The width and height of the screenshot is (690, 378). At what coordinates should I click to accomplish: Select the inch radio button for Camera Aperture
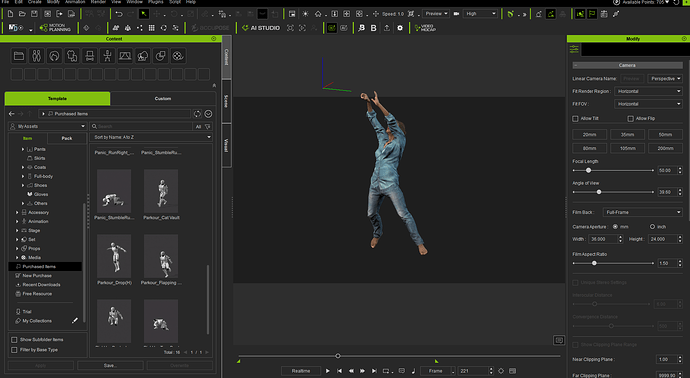click(x=652, y=227)
